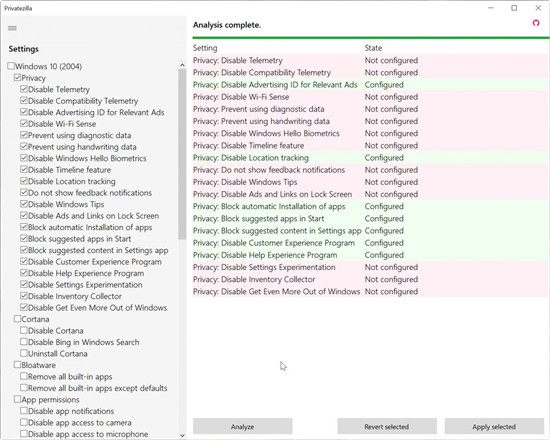Click the pink GitHub icon top right
Image resolution: width=550 pixels, height=440 pixels.
point(536,23)
